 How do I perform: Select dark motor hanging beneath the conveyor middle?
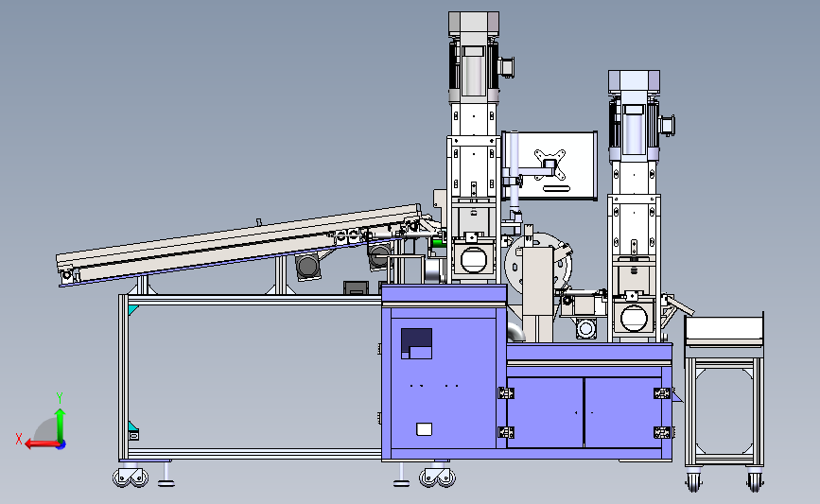tap(307, 266)
